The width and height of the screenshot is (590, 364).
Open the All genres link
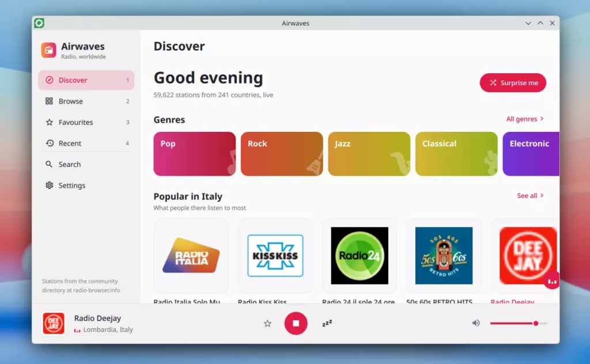click(x=524, y=119)
